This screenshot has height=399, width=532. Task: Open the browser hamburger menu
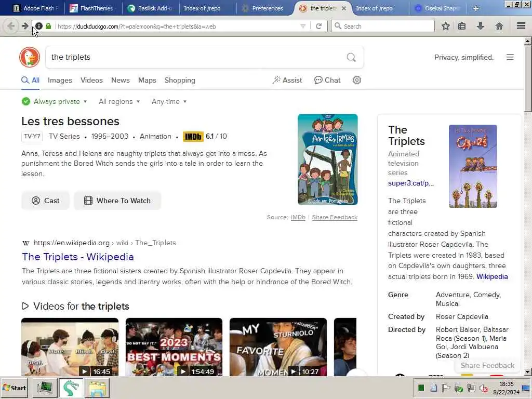(521, 26)
